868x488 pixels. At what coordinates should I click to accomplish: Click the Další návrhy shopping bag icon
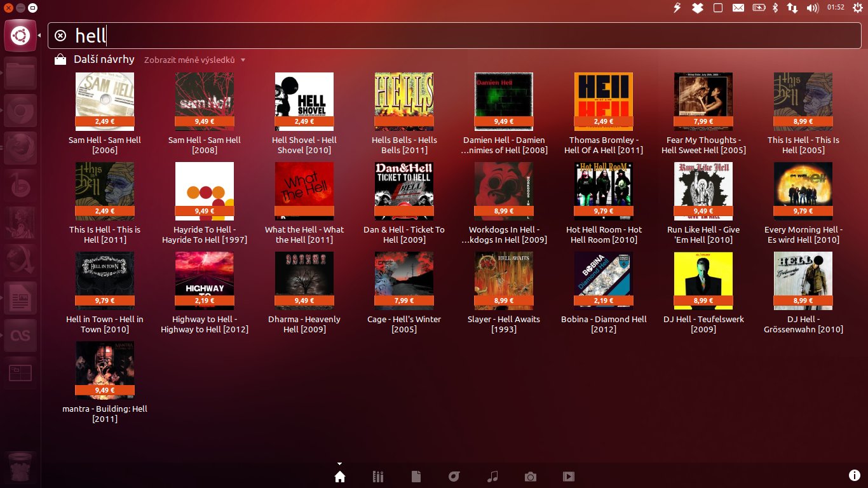60,60
